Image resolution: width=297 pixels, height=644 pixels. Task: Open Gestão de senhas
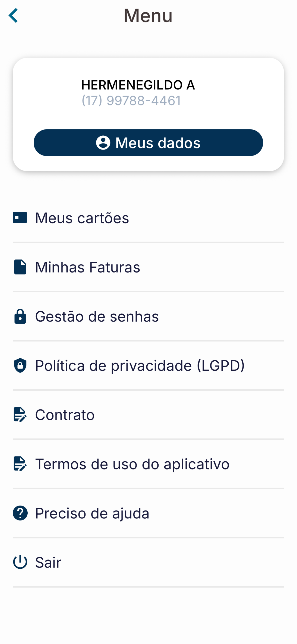(x=148, y=316)
